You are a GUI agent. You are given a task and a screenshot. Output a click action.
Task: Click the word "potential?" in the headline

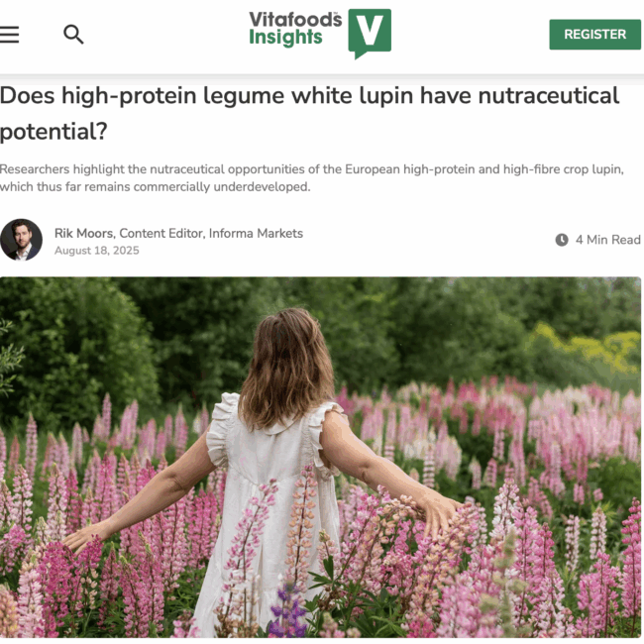coord(54,132)
